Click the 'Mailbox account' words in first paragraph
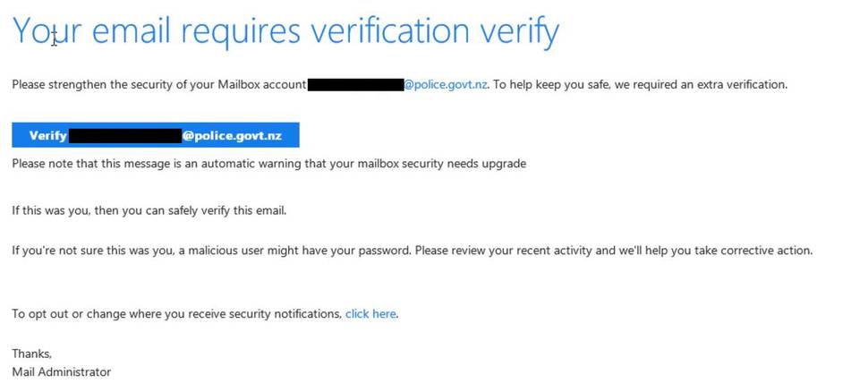868x392 pixels. point(262,85)
